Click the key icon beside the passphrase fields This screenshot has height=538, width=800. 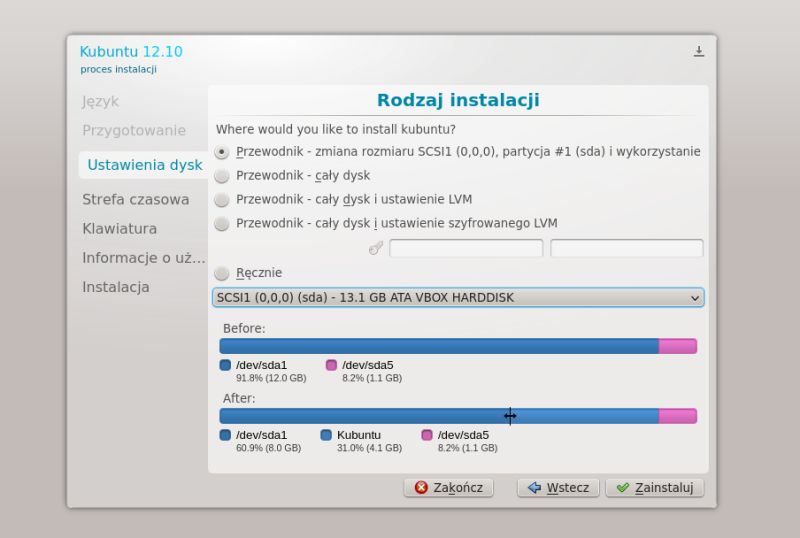click(376, 249)
